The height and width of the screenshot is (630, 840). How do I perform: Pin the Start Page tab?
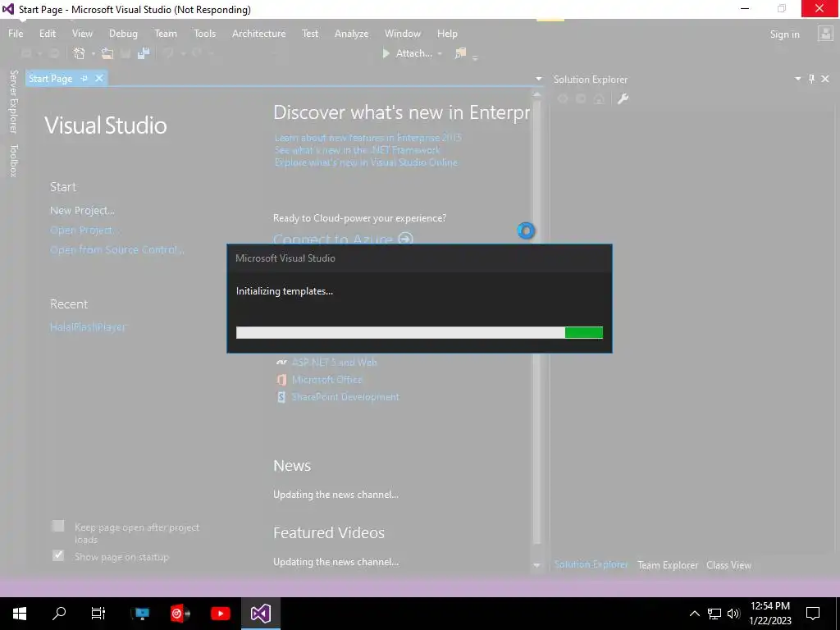pos(84,78)
